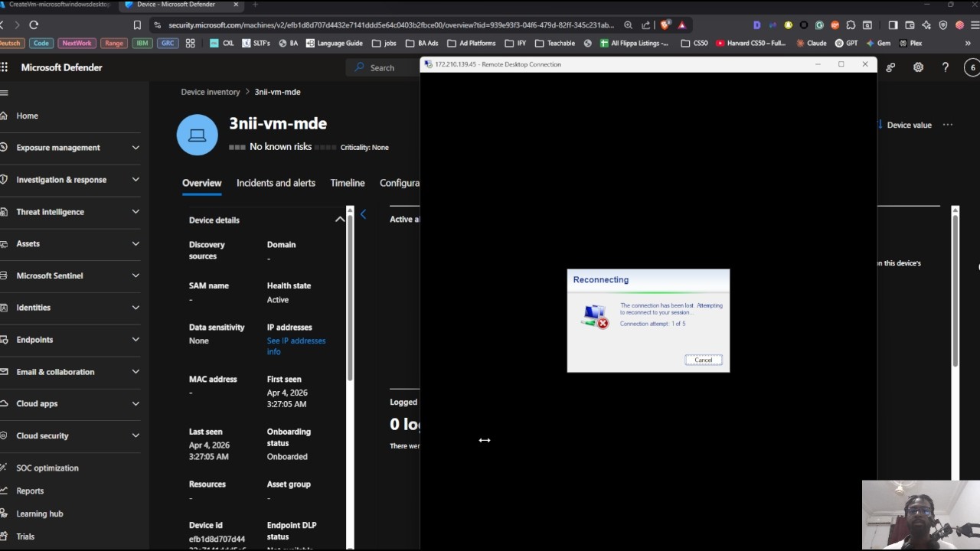This screenshot has height=551, width=980.
Task: Expand the Endpoints section
Action: point(136,340)
